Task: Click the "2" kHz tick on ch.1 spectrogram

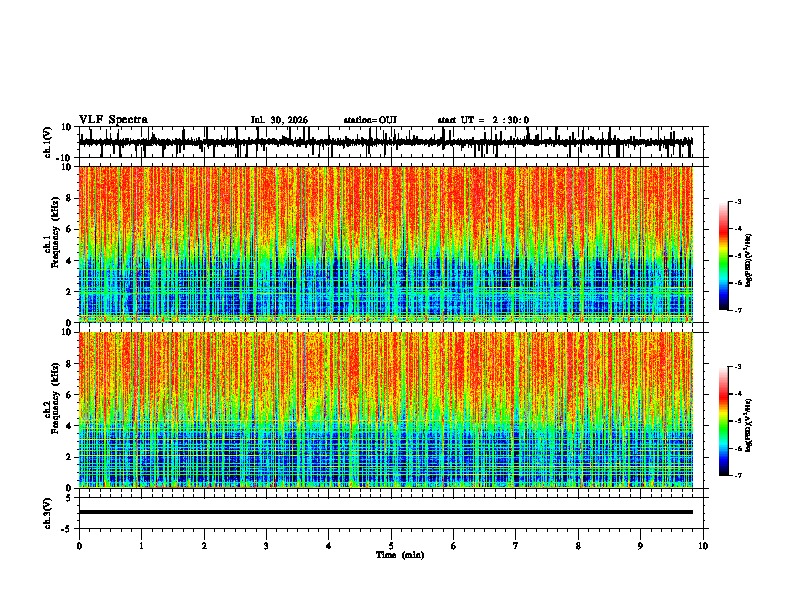Action: [x=69, y=291]
